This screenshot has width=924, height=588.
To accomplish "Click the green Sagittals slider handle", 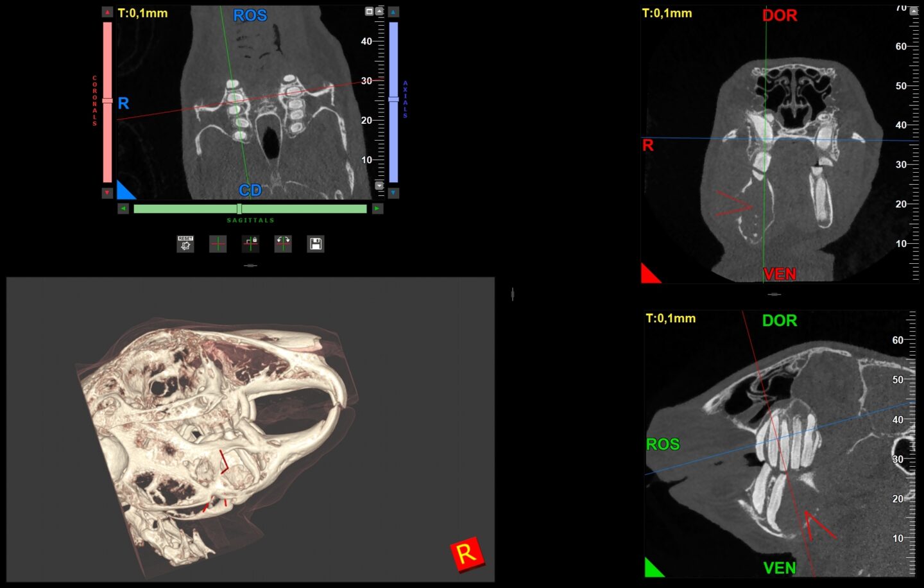I will coord(239,209).
